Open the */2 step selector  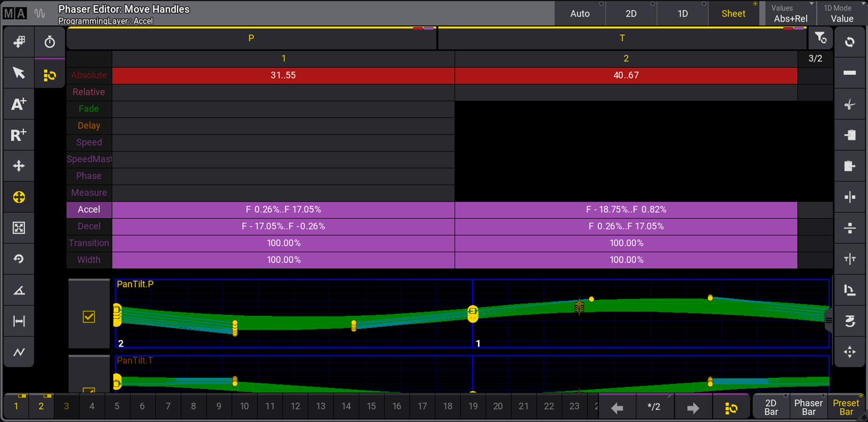[654, 407]
